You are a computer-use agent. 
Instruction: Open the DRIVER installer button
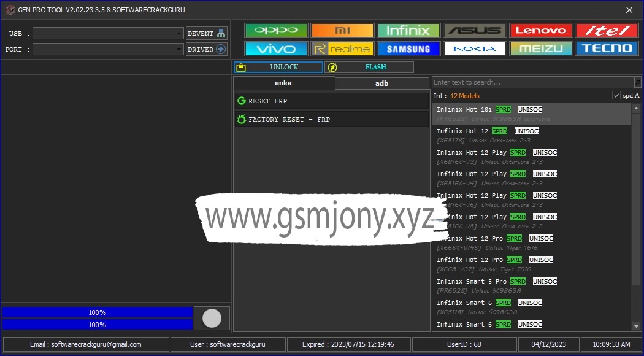[207, 49]
